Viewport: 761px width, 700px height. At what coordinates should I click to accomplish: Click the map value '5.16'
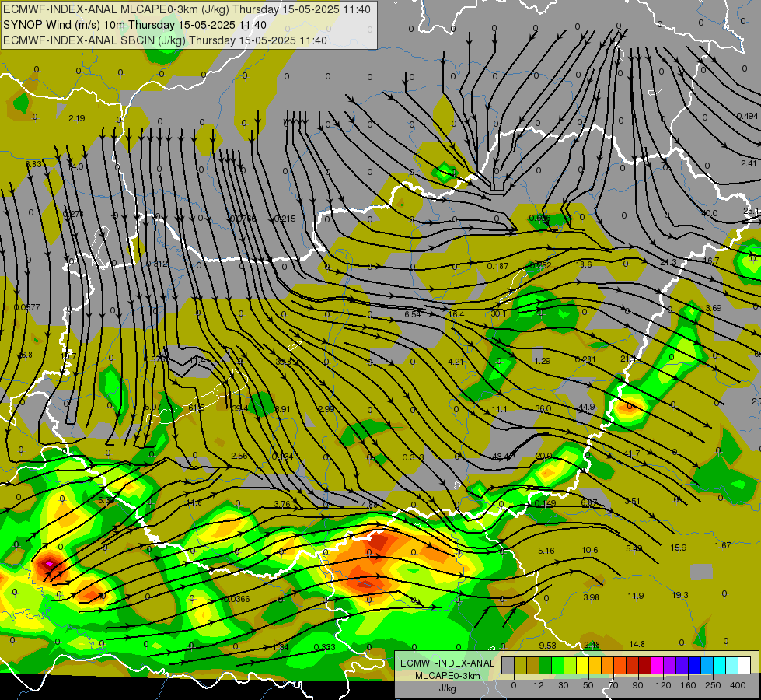546,551
